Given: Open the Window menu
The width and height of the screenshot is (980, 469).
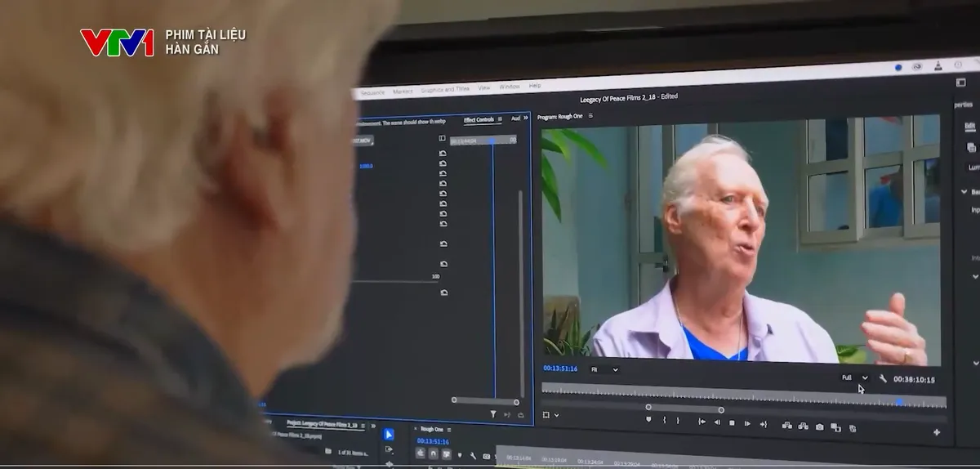Looking at the screenshot, I should pos(510,87).
